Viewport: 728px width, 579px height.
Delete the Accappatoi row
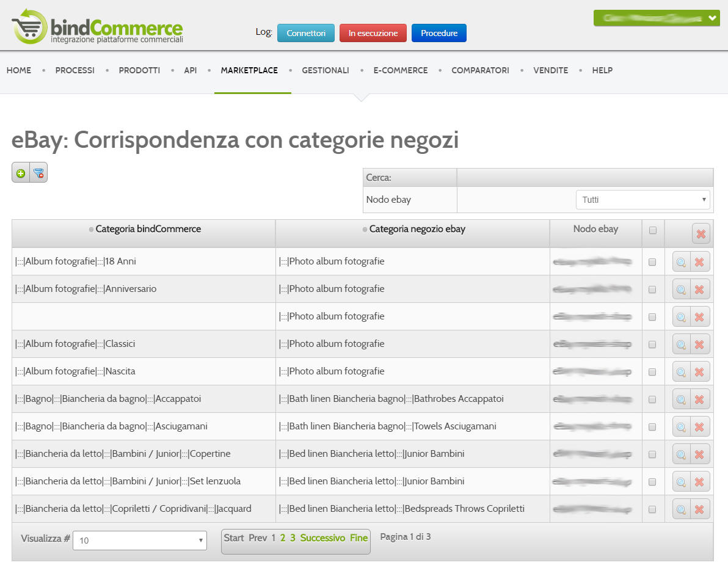[x=700, y=399]
